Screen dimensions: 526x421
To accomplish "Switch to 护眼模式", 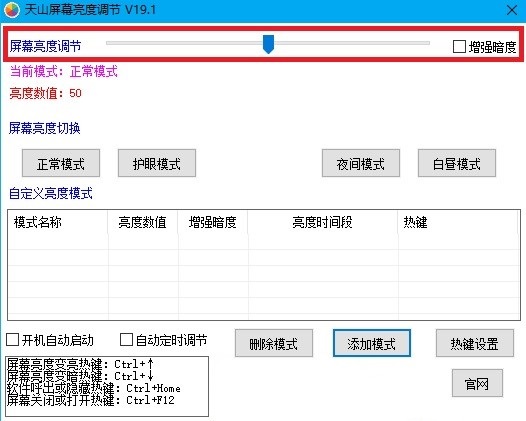I will (x=157, y=163).
